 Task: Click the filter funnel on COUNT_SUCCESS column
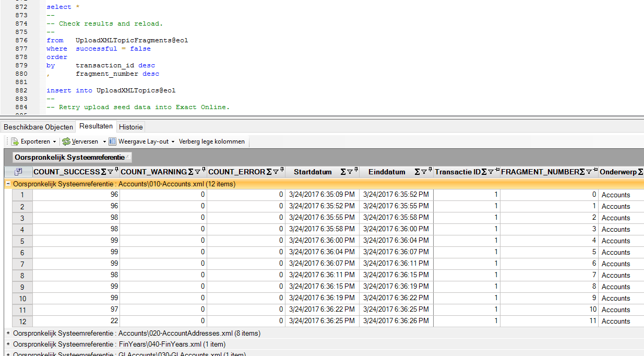pyautogui.click(x=110, y=172)
